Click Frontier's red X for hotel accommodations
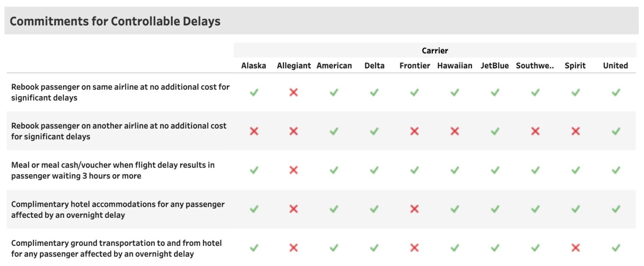644x266 pixels. 414,209
